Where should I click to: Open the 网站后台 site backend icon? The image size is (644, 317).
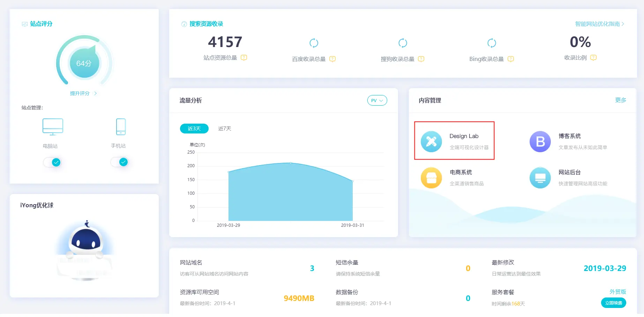(540, 178)
